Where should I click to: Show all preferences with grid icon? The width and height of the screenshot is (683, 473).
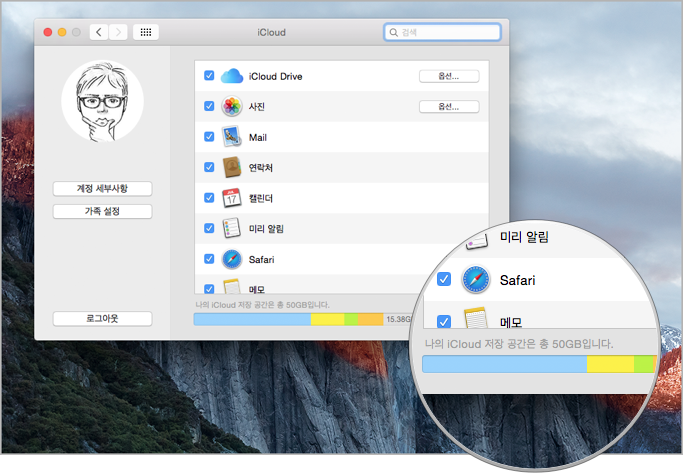pyautogui.click(x=146, y=32)
